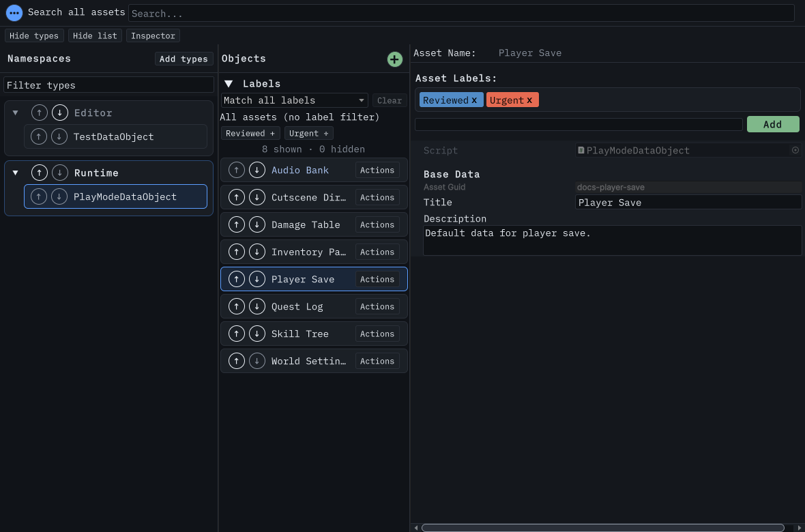Toggle the Inspector panel
The height and width of the screenshot is (532, 805).
pos(153,35)
